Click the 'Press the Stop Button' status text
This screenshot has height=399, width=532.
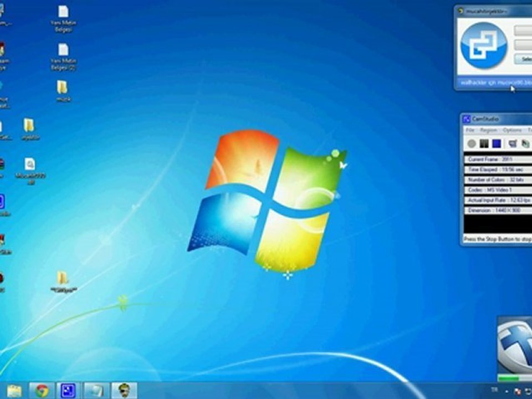pyautogui.click(x=498, y=239)
